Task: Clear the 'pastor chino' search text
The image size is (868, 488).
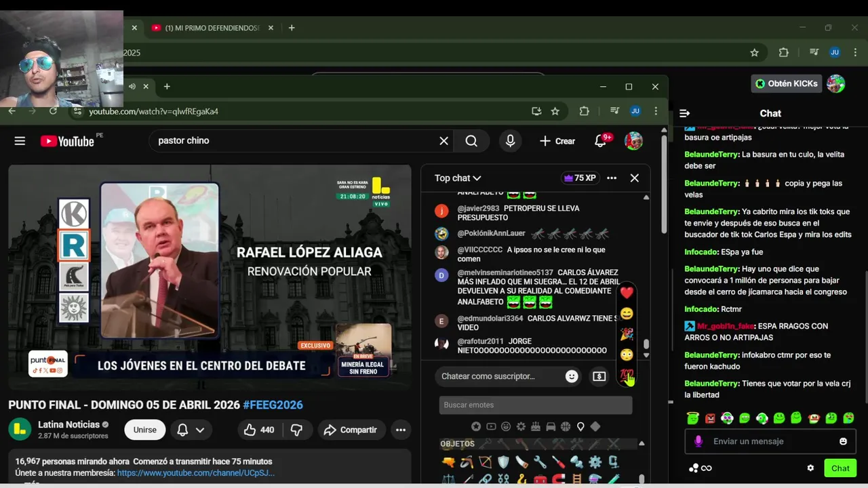Action: (x=443, y=141)
